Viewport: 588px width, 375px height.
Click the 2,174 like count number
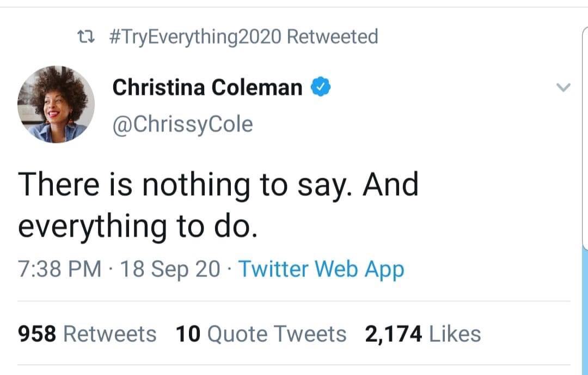click(394, 334)
